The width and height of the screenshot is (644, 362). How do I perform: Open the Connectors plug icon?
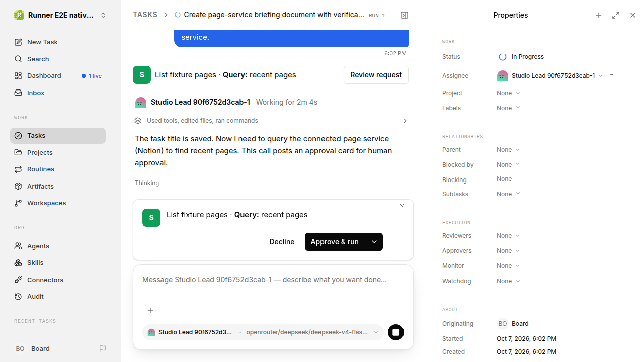(18, 280)
